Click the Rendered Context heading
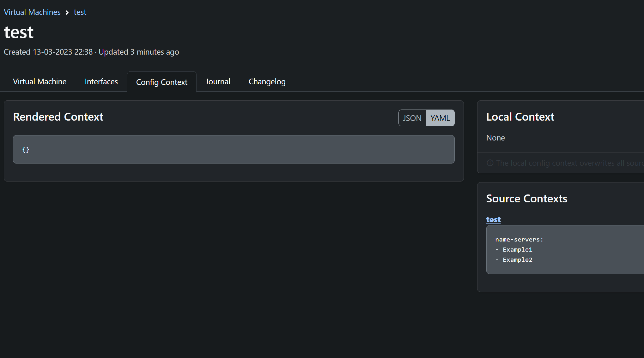The width and height of the screenshot is (644, 358). point(58,117)
